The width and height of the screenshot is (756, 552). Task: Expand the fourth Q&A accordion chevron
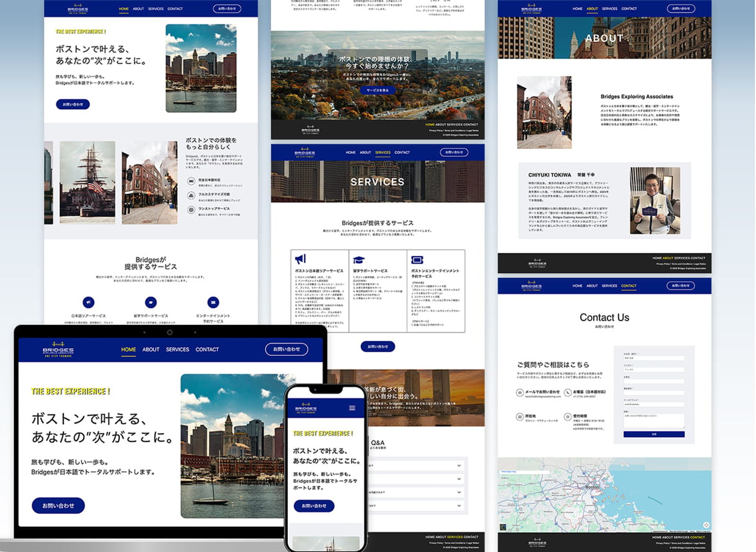(x=459, y=506)
